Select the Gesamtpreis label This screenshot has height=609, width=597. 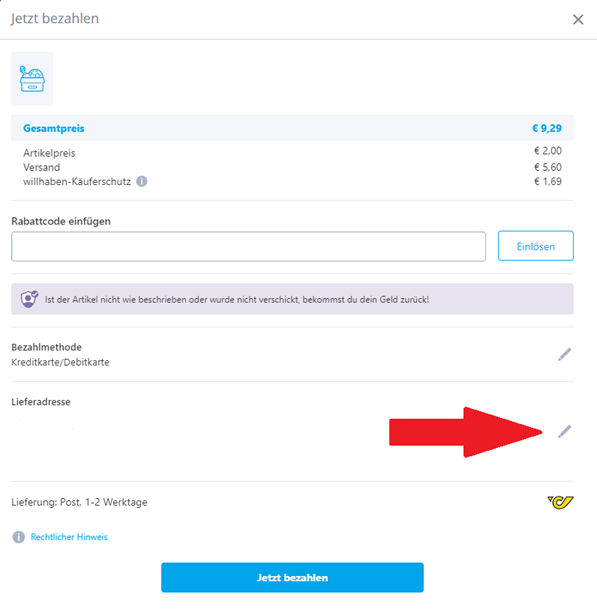[x=54, y=128]
